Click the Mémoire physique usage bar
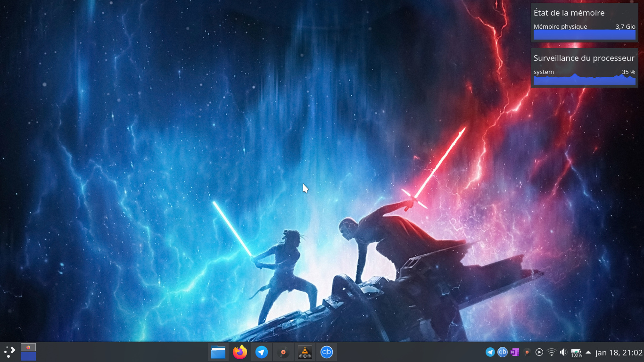 pos(584,35)
